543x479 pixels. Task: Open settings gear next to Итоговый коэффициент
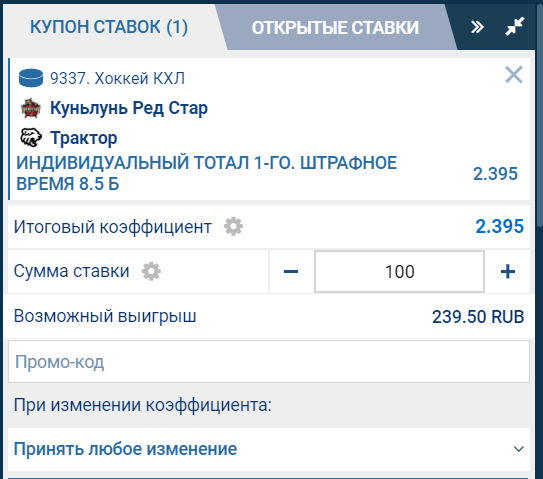click(233, 227)
